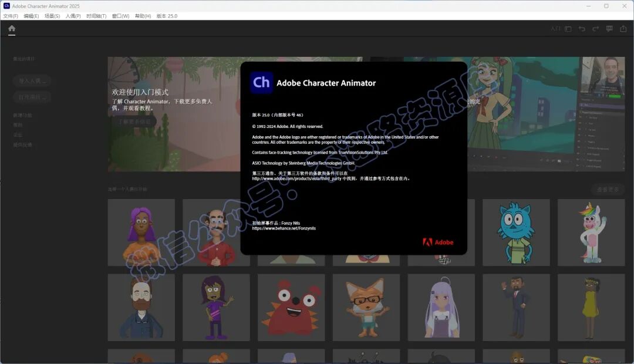
Task: Click Character Animator app icon in title bar
Action: pyautogui.click(x=6, y=6)
